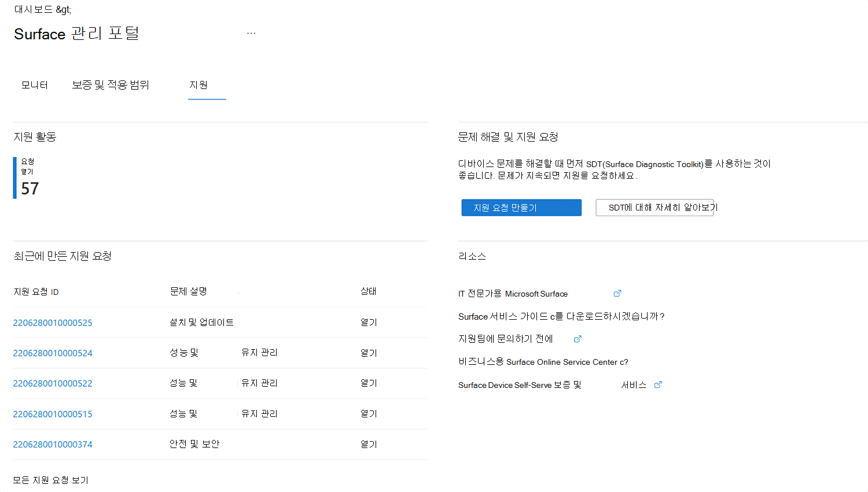This screenshot has width=868, height=492.
Task: Click external link icon after Self-Serve 보증 및 서비스
Action: (658, 385)
